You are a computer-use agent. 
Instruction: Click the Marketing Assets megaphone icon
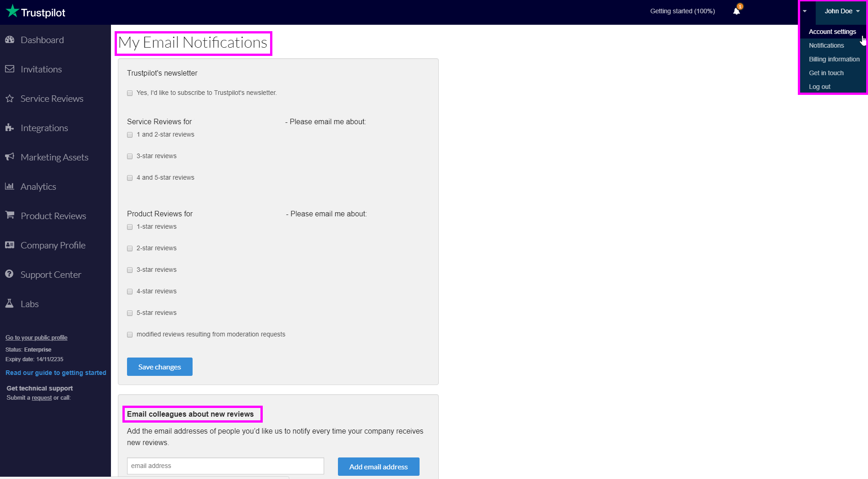pyautogui.click(x=10, y=157)
